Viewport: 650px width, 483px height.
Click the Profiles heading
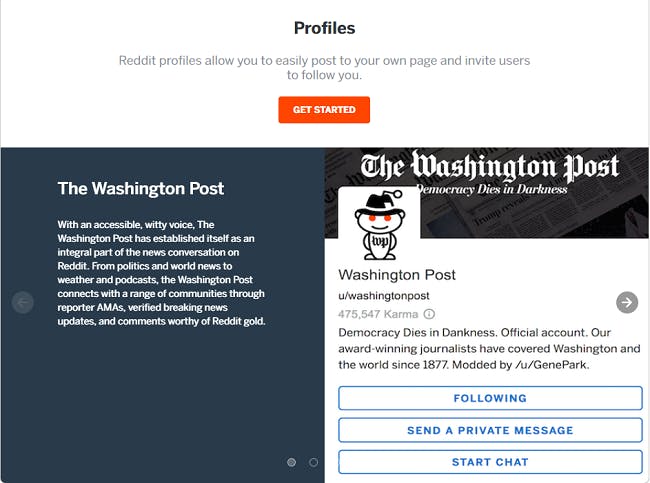324,28
